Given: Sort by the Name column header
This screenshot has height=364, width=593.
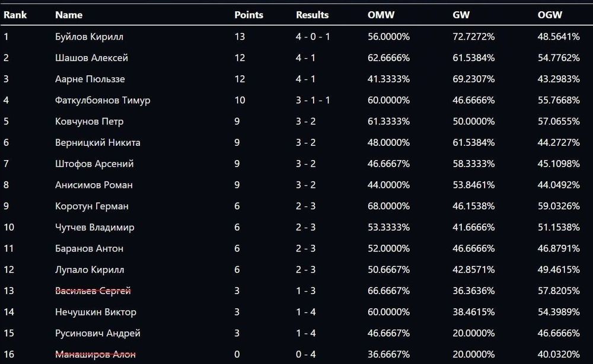Looking at the screenshot, I should (68, 15).
